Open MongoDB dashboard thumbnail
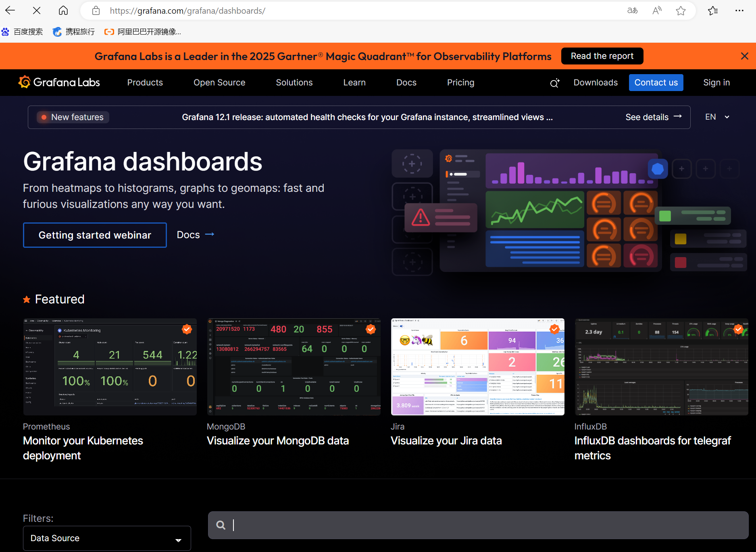 pos(294,367)
